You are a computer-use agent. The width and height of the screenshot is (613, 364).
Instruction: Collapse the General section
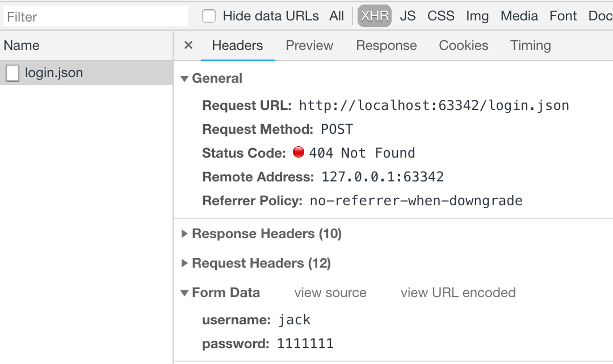pyautogui.click(x=184, y=79)
